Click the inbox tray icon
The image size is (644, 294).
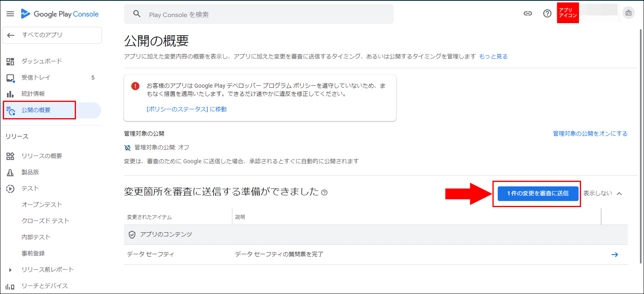tap(10, 78)
